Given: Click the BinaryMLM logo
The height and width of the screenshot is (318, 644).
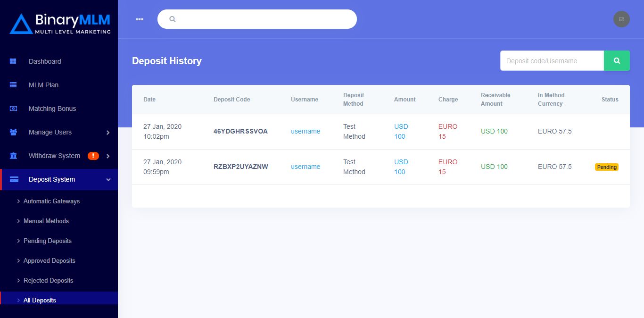Looking at the screenshot, I should point(60,24).
